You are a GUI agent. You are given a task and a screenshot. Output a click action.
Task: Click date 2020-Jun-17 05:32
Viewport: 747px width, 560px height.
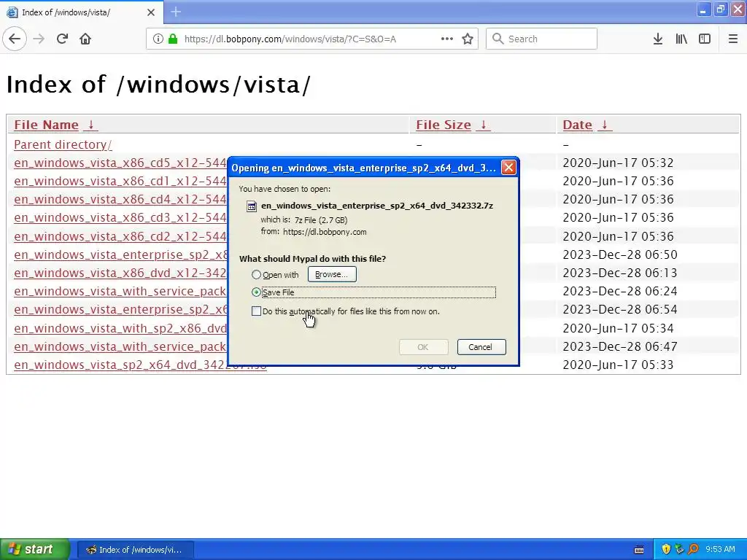(x=618, y=163)
